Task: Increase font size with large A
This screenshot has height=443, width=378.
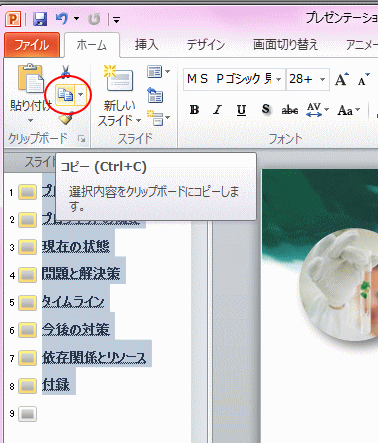Action: click(341, 79)
